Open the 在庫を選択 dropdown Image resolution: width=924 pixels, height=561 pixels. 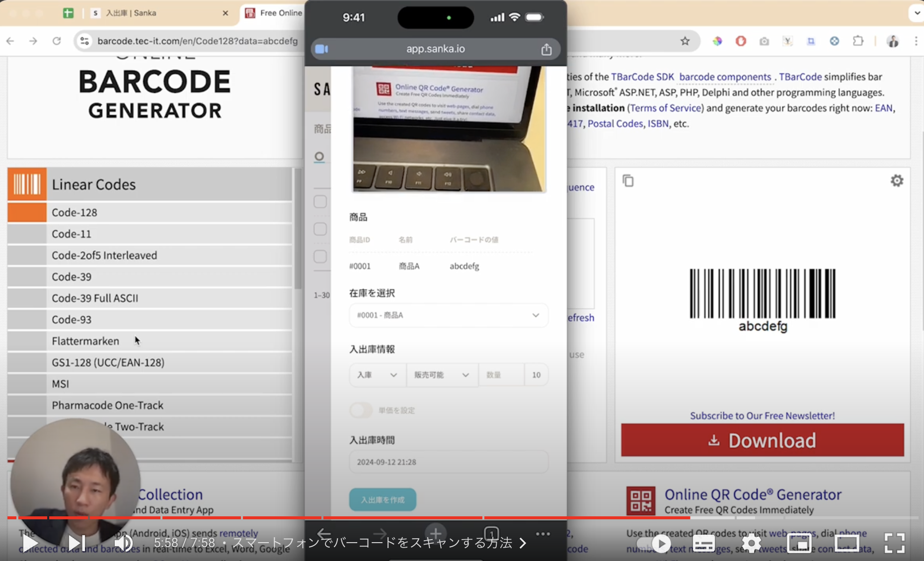(x=449, y=315)
